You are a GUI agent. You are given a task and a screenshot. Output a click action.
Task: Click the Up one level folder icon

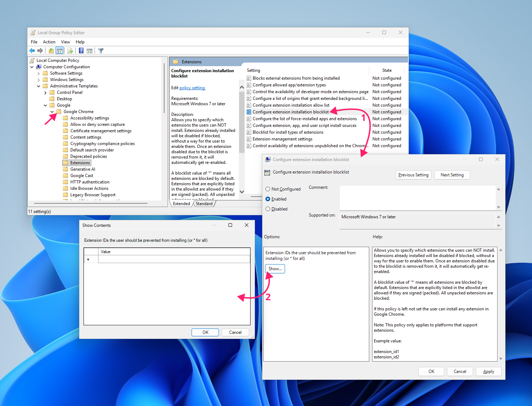[51, 51]
